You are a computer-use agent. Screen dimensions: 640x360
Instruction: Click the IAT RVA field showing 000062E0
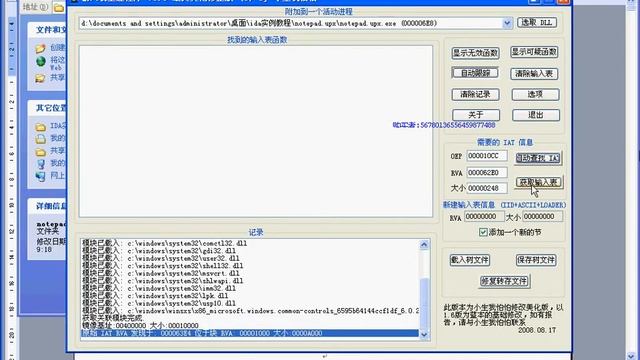[487, 172]
